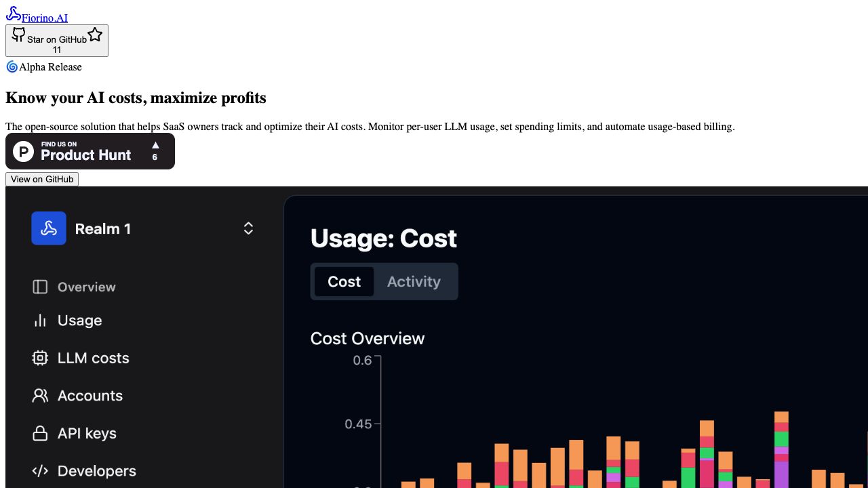Click the blue Realm 1 logo icon

[49, 228]
